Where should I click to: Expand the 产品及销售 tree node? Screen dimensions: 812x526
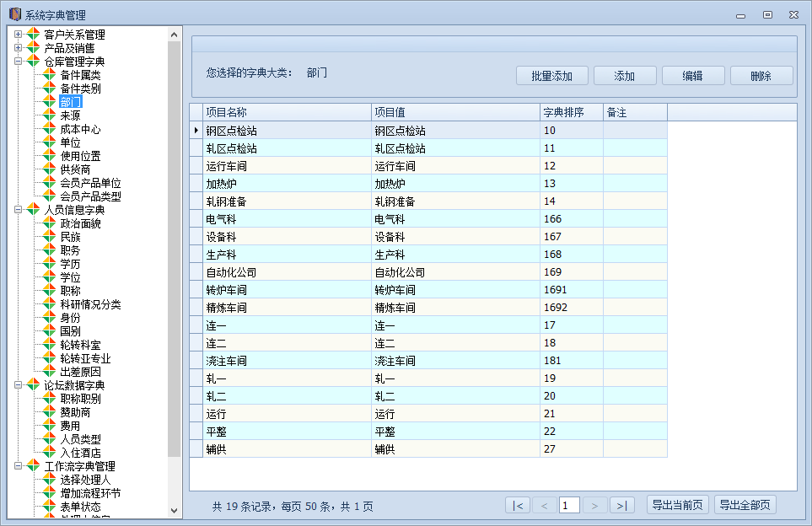coord(18,48)
